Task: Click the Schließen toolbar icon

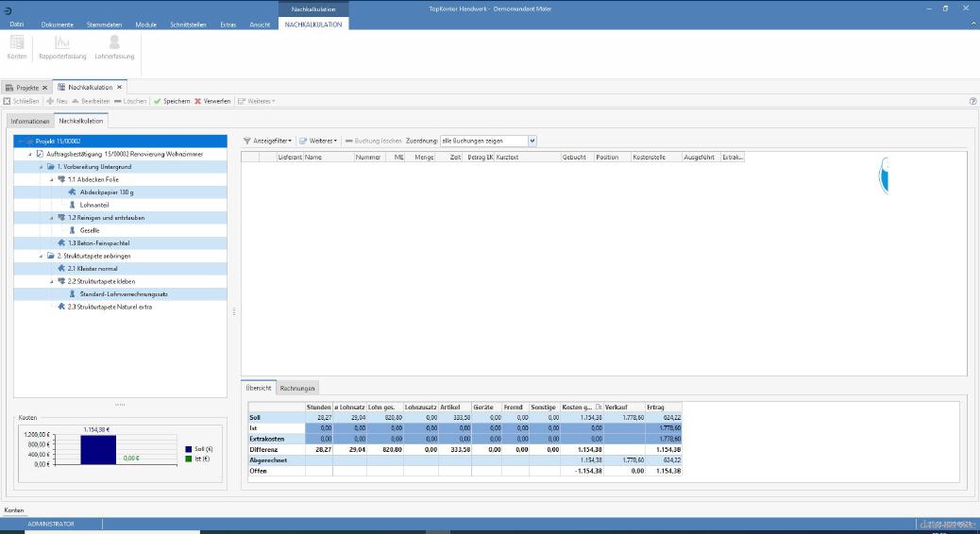Action: (8, 101)
